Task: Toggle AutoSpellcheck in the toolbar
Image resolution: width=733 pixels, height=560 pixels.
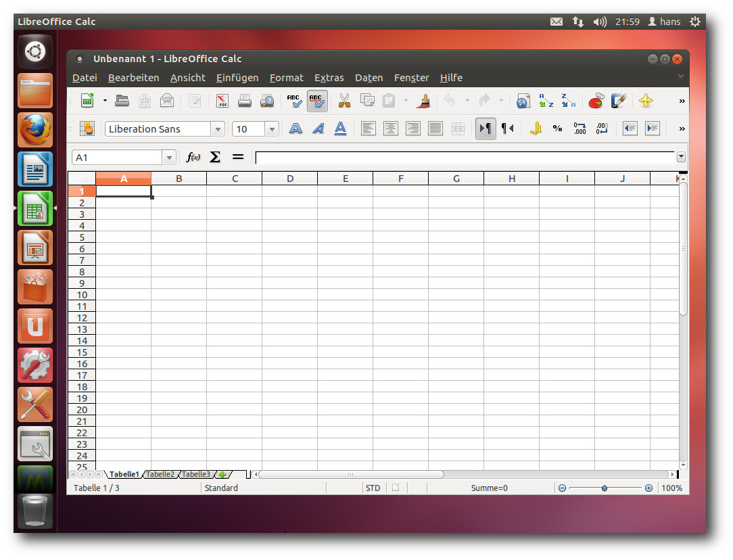Action: pos(317,101)
